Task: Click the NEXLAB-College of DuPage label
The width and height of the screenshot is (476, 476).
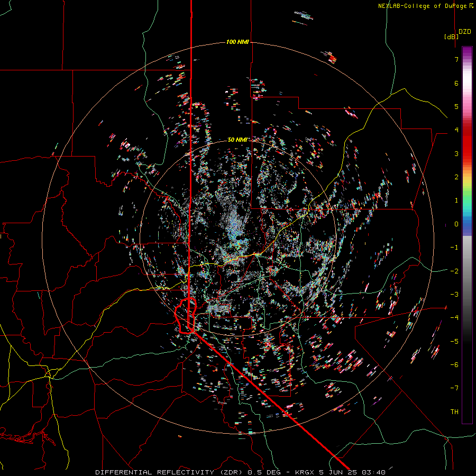Action: click(x=425, y=6)
